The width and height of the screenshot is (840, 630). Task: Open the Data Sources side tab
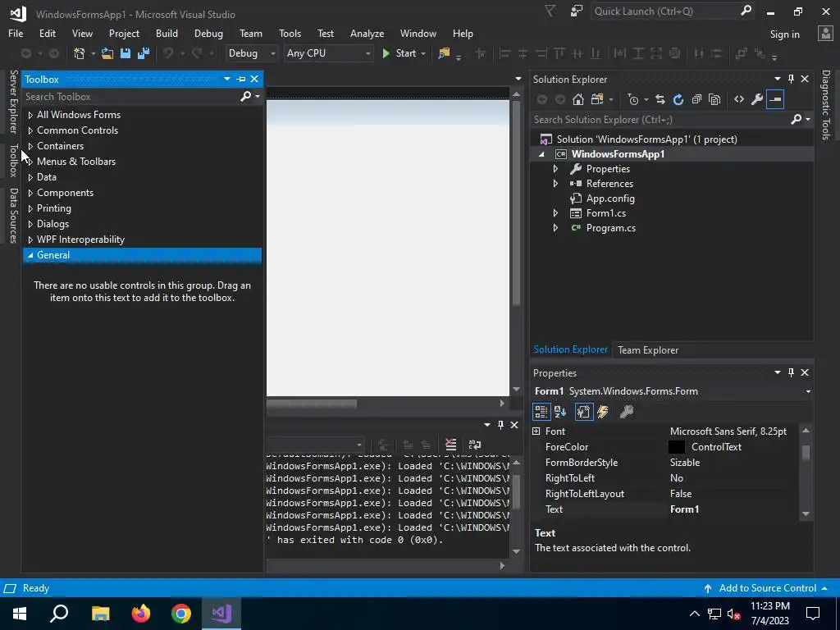pyautogui.click(x=14, y=216)
